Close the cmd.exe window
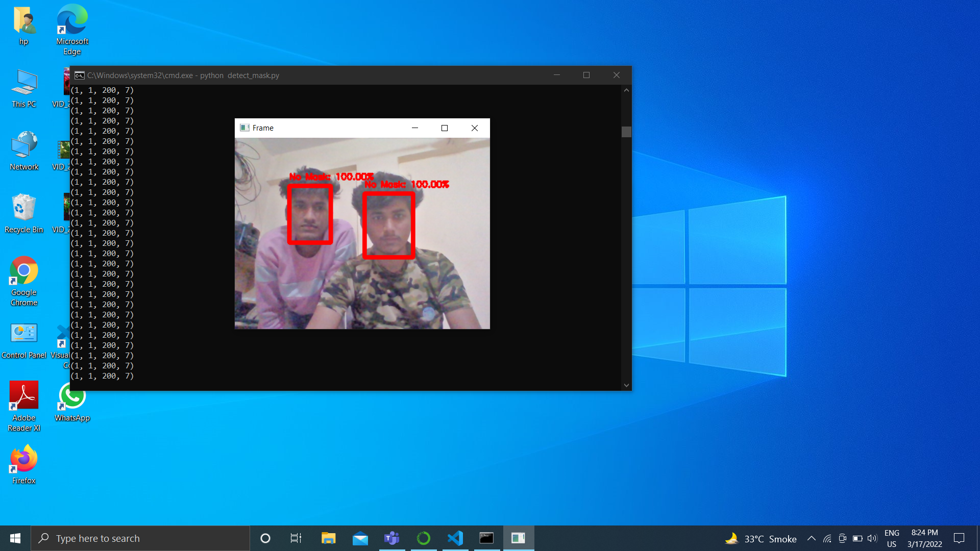Screen dimensions: 980x551 617,76
